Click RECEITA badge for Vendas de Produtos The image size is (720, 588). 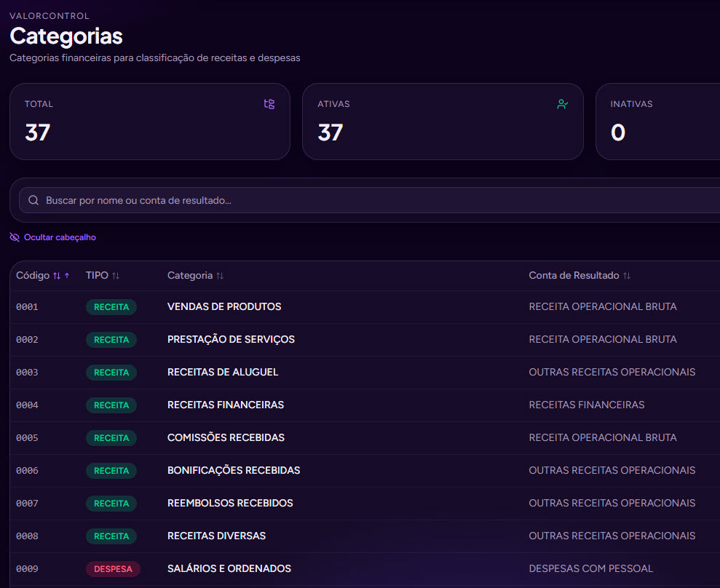click(111, 307)
